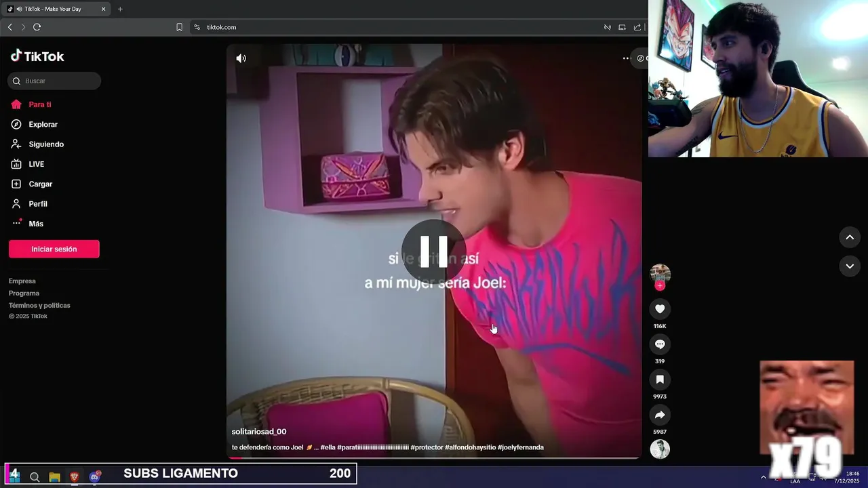Open Brave browser from the taskbar
Screen dimensions: 868x488
[x=75, y=477]
